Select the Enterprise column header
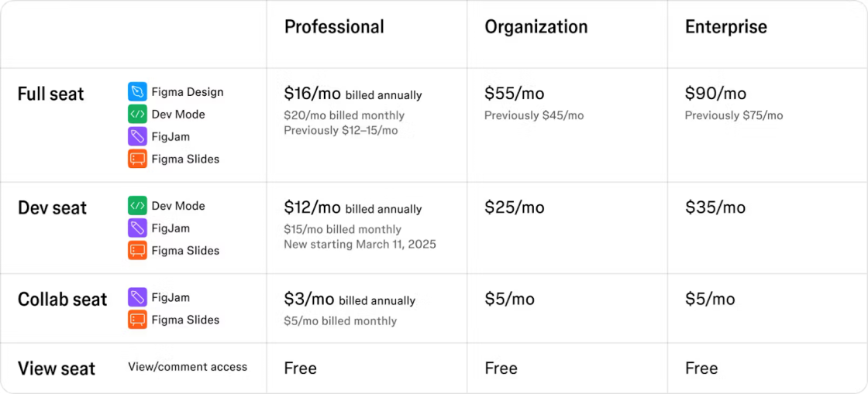The height and width of the screenshot is (394, 868). (725, 27)
